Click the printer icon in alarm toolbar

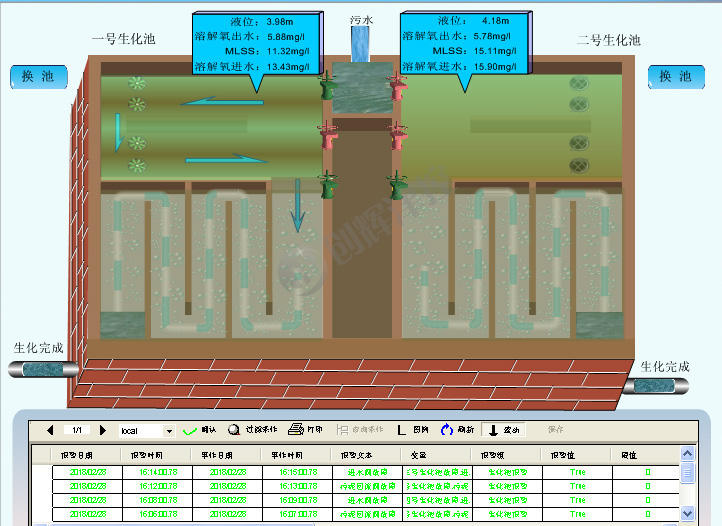coord(296,431)
